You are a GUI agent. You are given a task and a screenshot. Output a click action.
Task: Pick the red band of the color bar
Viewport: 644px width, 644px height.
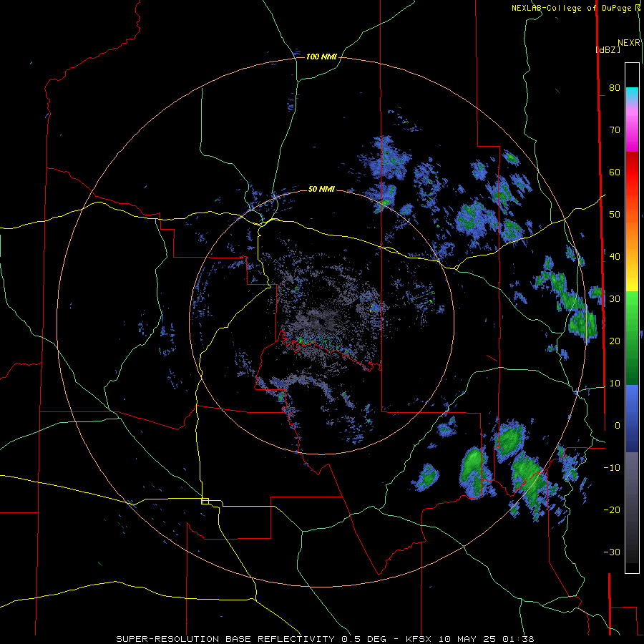point(632,172)
